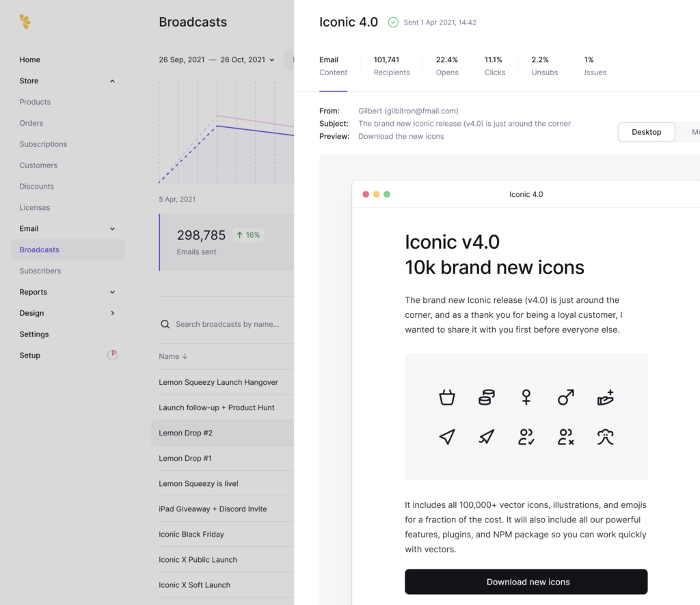700x605 pixels.
Task: Click the coins stack icon in email
Action: 487,397
